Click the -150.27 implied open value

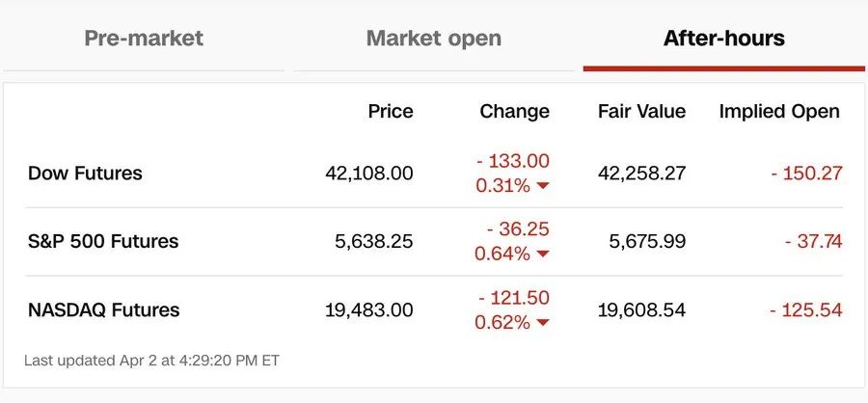pos(806,174)
